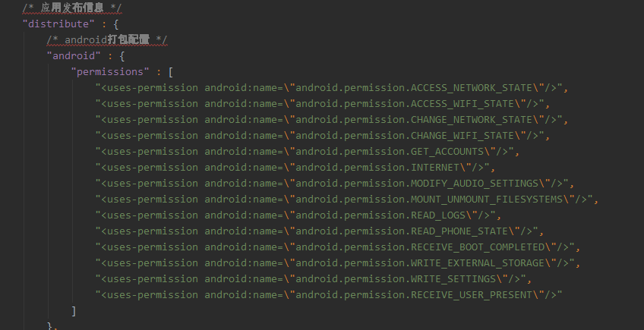Click the CHANGE_WIFI_STATE permission string
Screen dimensions: 644x330
tap(323, 136)
